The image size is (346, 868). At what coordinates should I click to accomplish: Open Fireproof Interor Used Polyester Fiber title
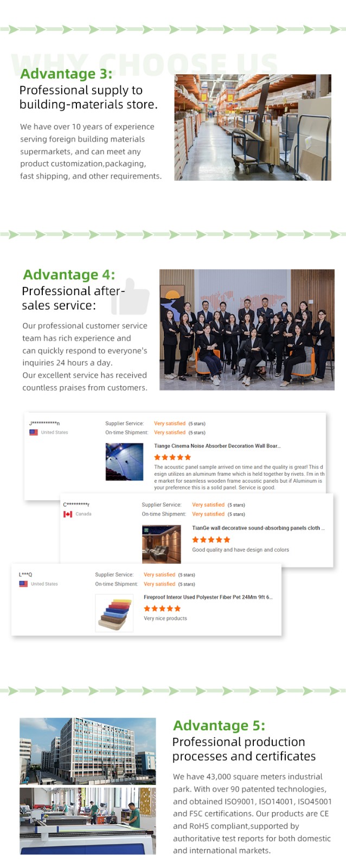point(208,597)
